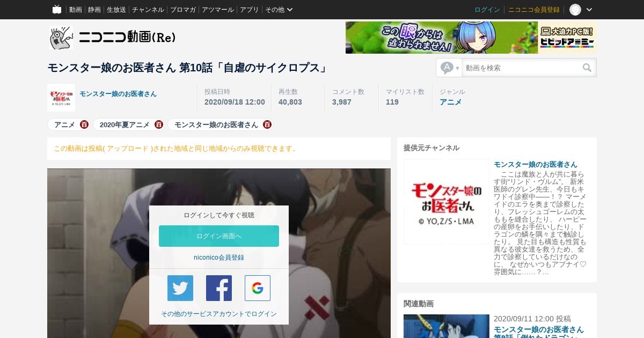644x338 pixels.
Task: Click the post date 2020/09/18 12:00
Action: pos(235,102)
